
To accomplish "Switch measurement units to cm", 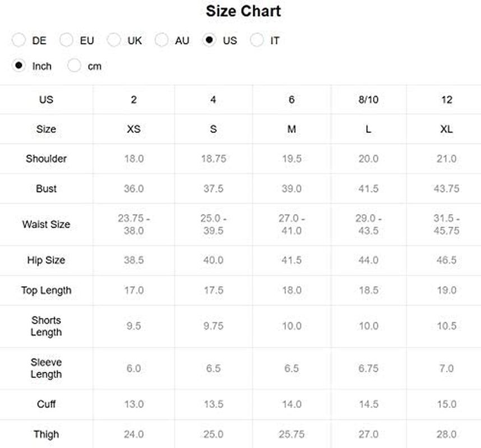I will tap(74, 66).
